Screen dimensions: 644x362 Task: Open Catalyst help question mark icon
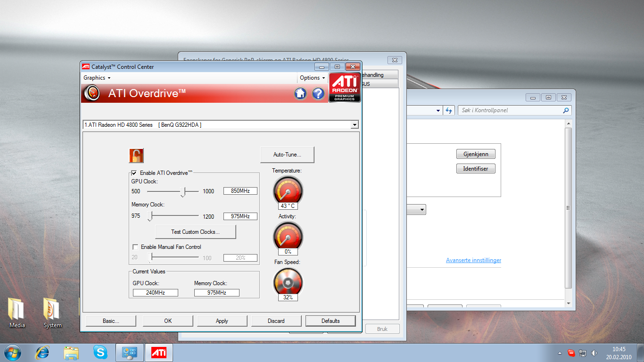[x=319, y=93]
